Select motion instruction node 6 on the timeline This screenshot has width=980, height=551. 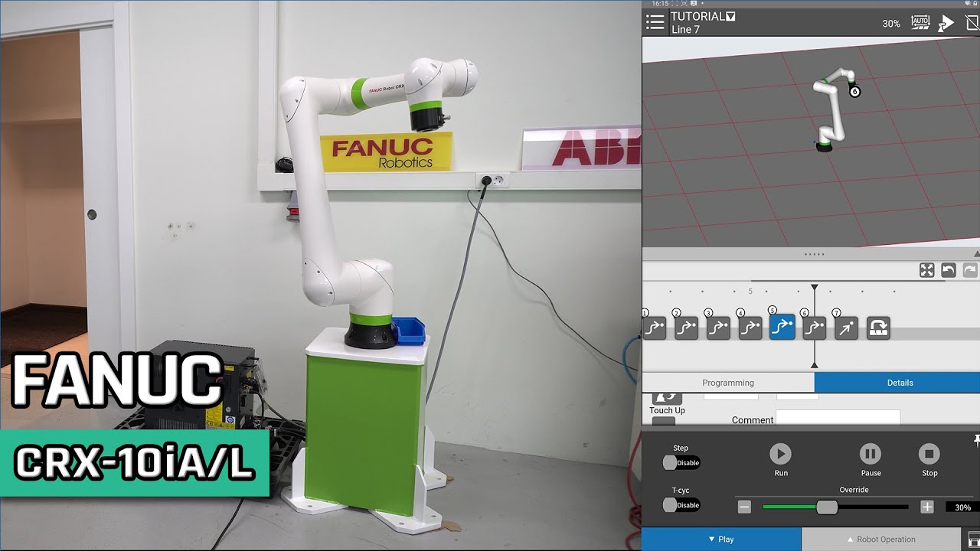click(814, 328)
